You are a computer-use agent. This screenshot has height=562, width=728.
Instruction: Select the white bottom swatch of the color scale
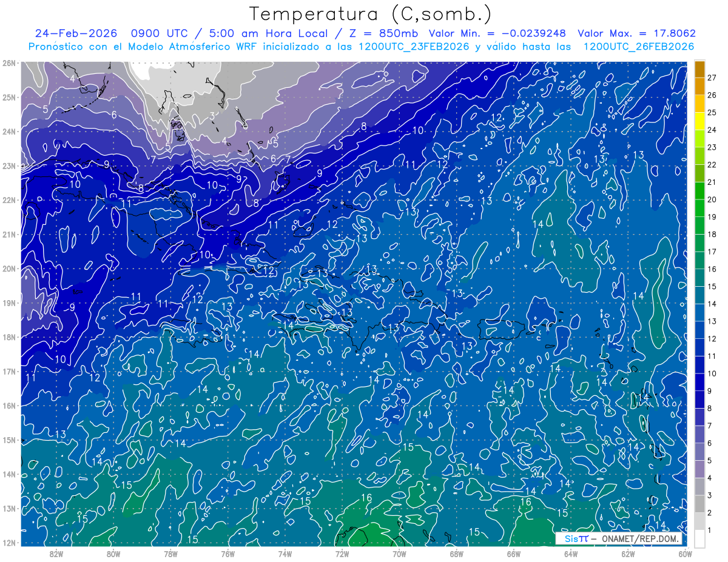point(699,539)
